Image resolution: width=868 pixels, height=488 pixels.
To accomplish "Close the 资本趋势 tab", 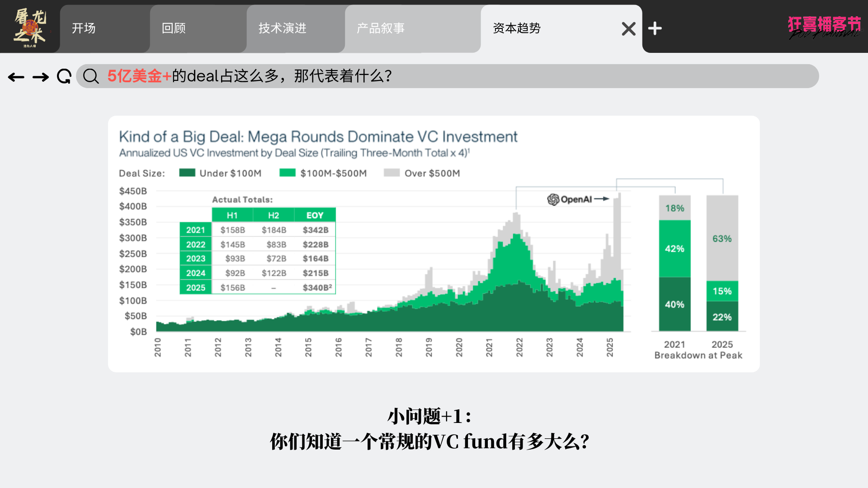I will click(628, 29).
